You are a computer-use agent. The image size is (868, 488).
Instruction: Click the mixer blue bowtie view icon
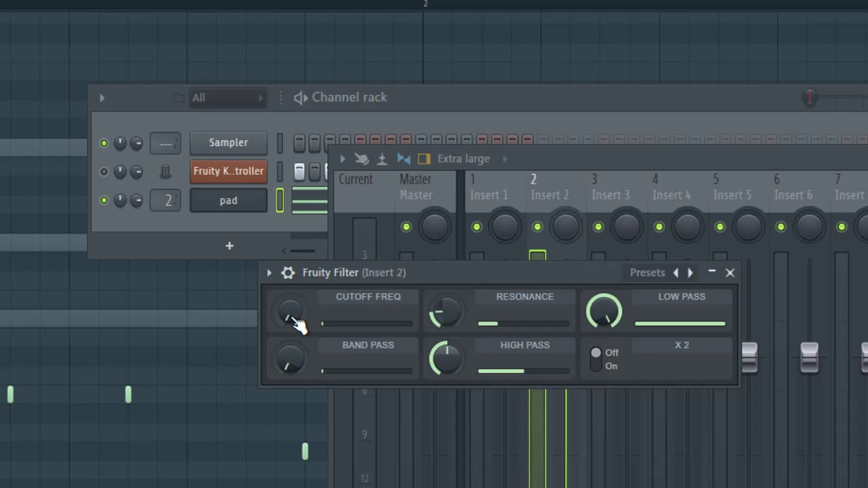pos(403,159)
